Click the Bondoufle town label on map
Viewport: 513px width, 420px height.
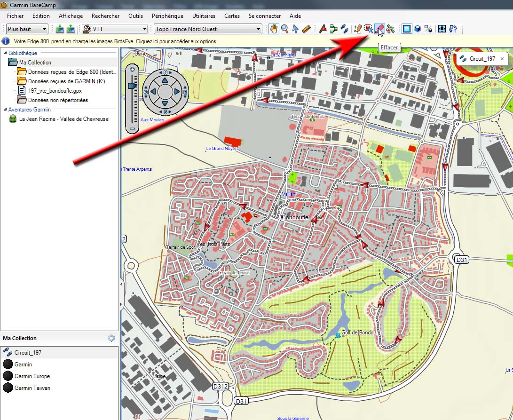[x=295, y=217]
